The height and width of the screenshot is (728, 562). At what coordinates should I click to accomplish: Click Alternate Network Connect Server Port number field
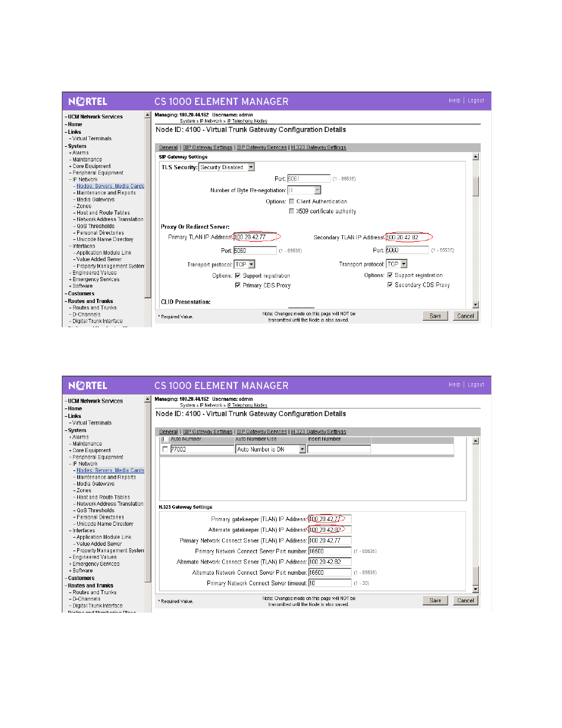[x=330, y=572]
